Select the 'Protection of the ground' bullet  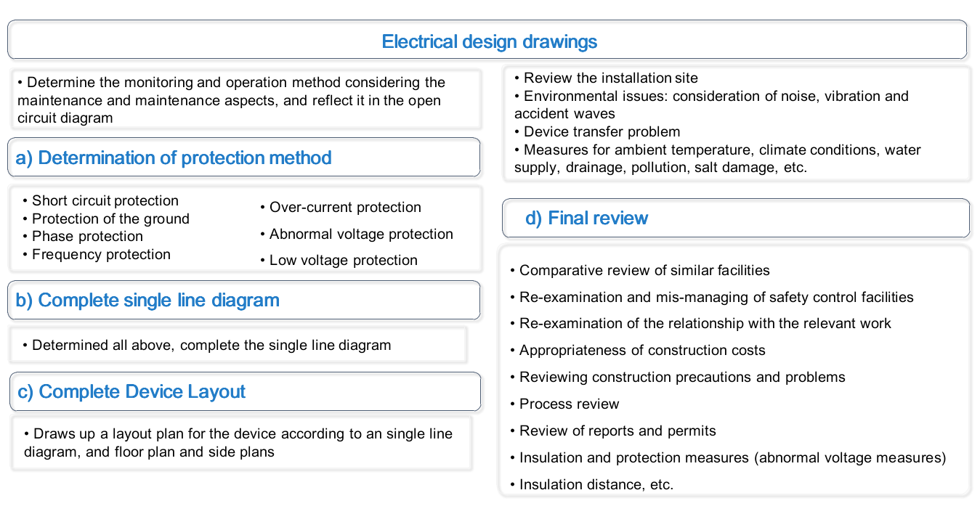(x=110, y=219)
